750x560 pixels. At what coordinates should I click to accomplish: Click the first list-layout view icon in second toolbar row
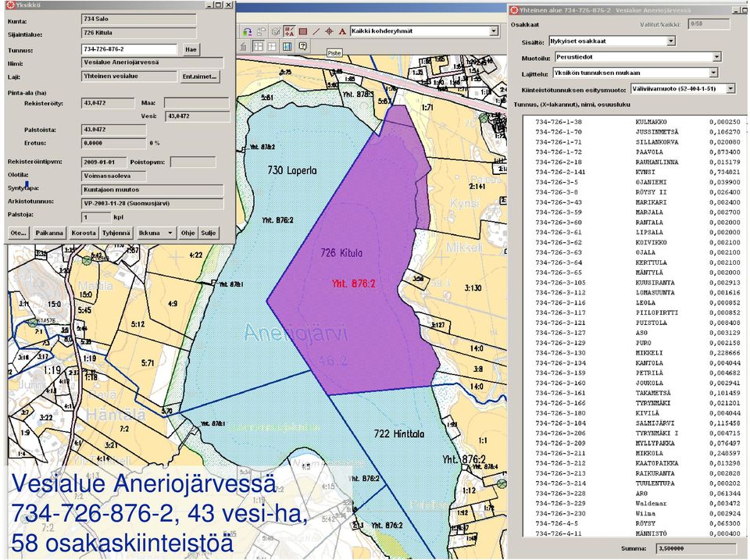258,46
